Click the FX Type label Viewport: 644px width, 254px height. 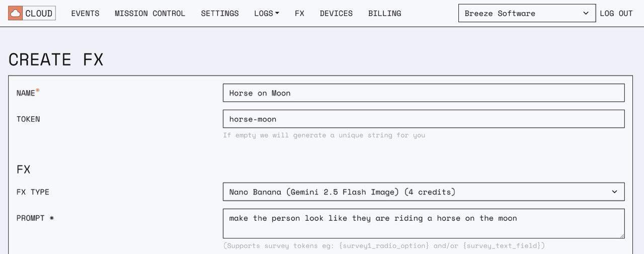pyautogui.click(x=33, y=192)
